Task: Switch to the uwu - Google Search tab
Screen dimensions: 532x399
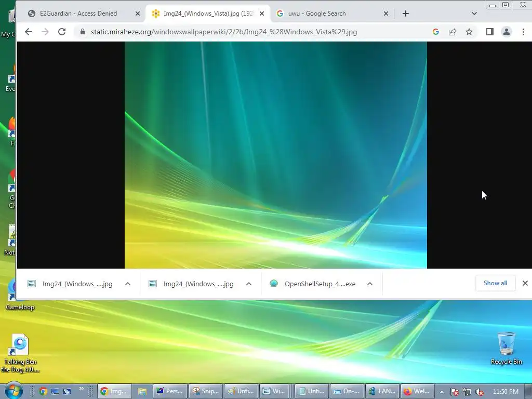Action: coord(317,14)
